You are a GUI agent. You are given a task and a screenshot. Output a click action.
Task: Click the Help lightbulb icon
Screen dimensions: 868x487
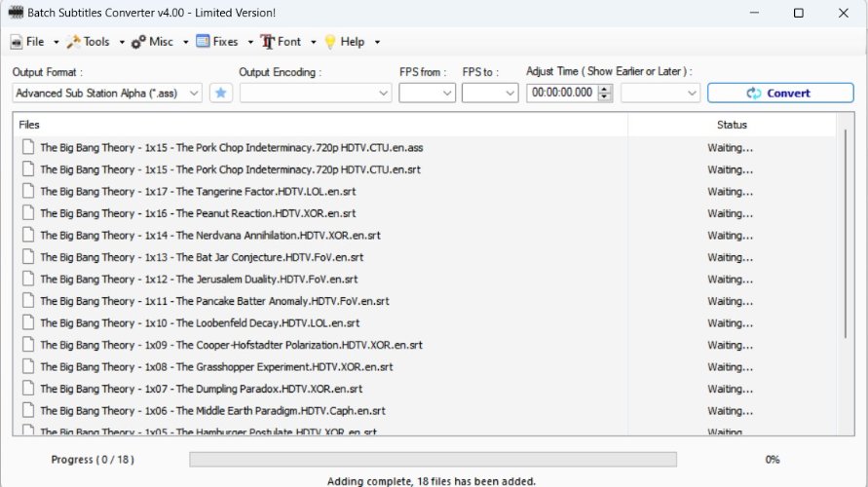(330, 42)
